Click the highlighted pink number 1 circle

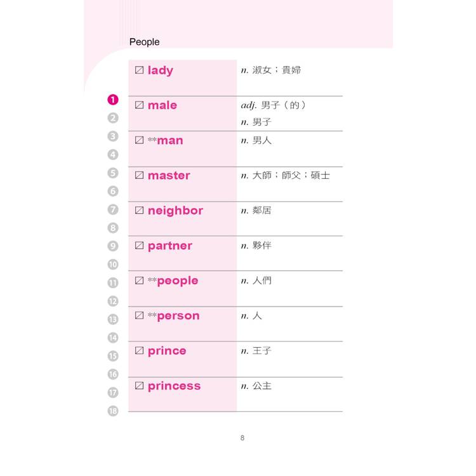coord(113,100)
